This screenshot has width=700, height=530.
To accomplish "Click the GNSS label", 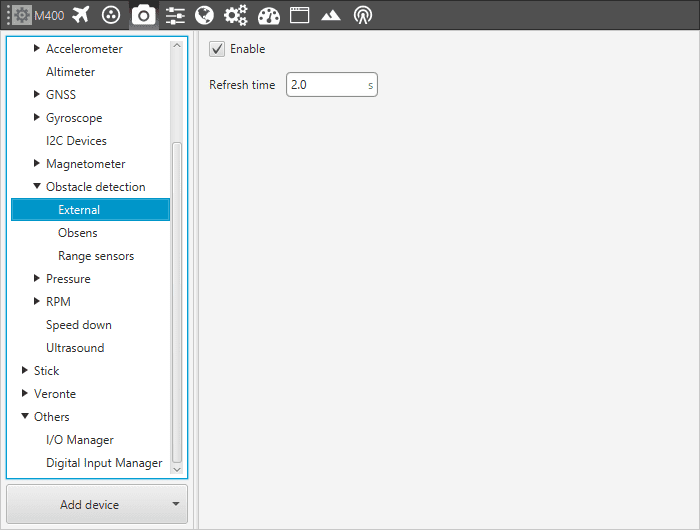I will [x=61, y=95].
